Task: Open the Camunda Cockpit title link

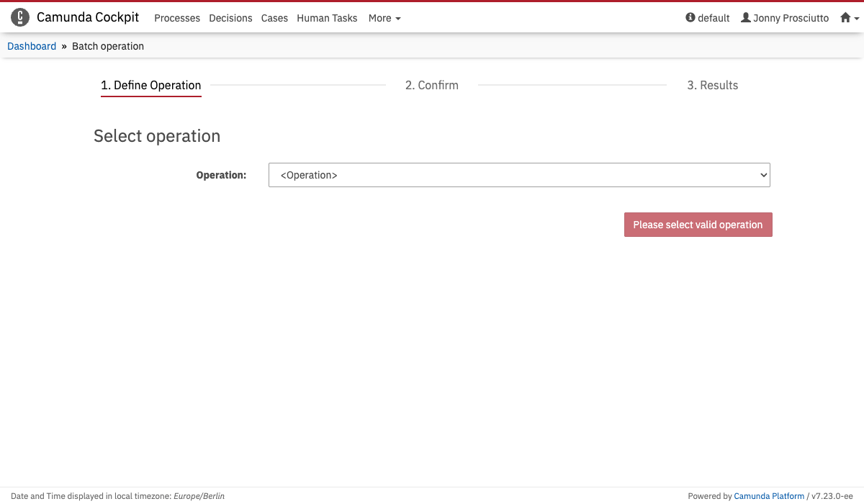Action: tap(88, 18)
